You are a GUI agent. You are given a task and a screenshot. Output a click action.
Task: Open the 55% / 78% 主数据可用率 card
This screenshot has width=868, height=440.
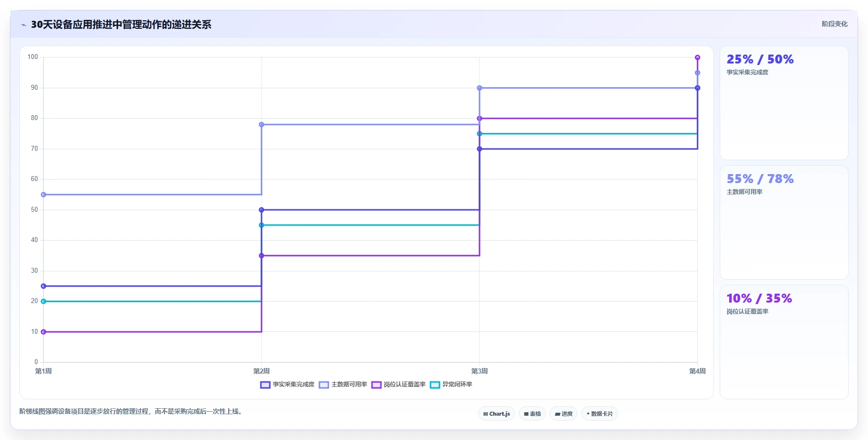click(784, 223)
